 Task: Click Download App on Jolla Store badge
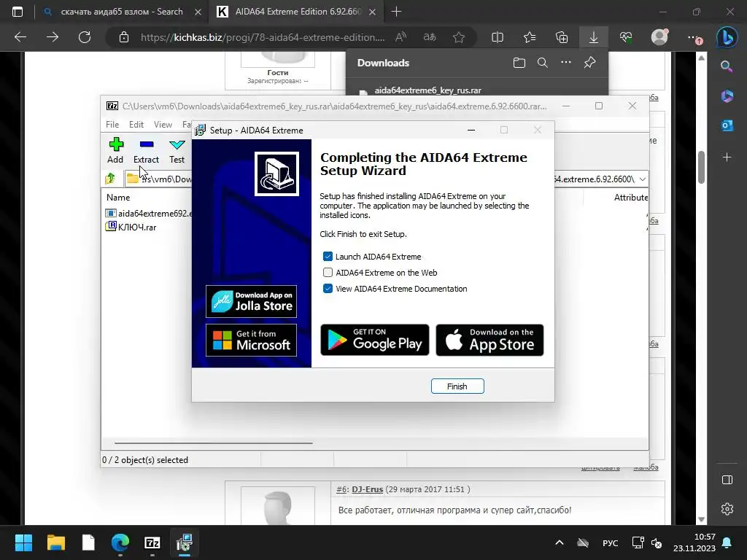[251, 301]
